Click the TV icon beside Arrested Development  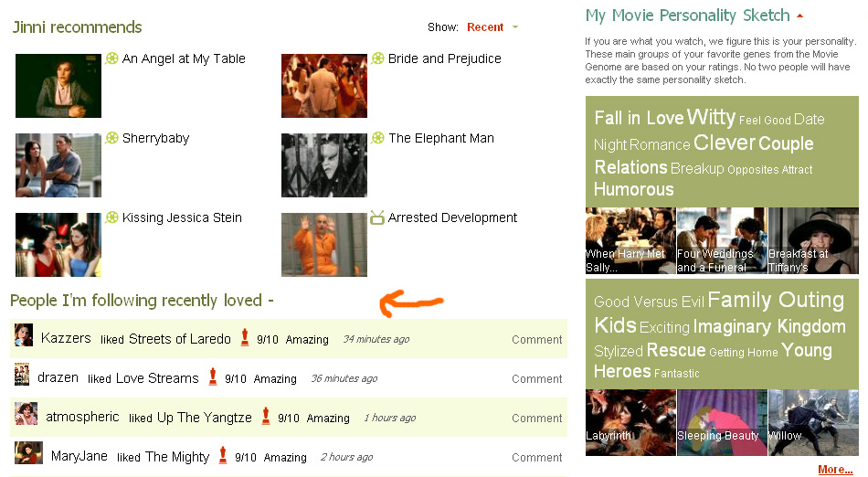click(377, 217)
